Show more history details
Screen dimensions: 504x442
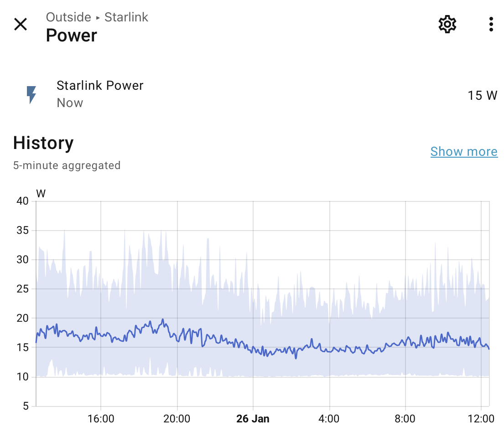click(x=464, y=152)
